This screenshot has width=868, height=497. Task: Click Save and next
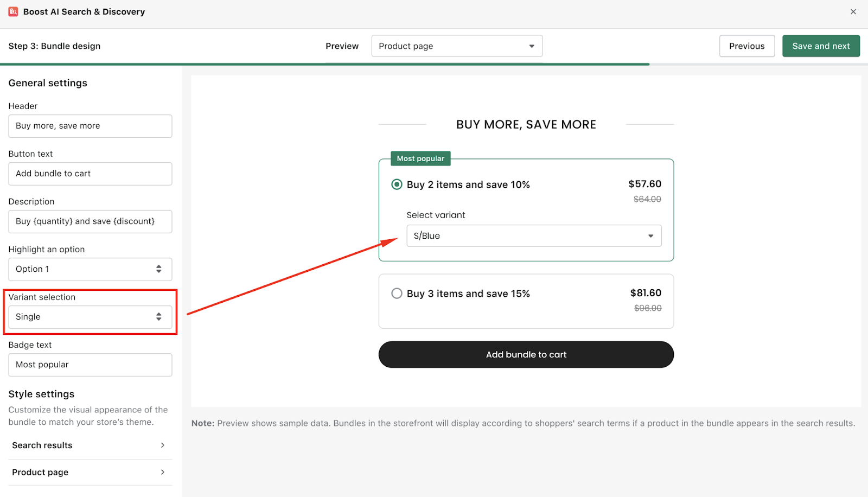[821, 46]
